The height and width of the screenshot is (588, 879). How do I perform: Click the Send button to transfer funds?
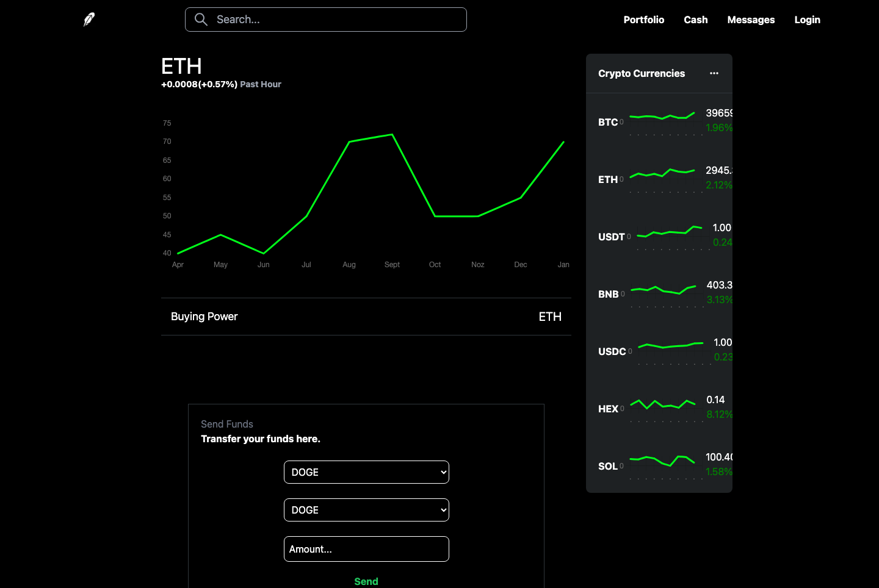[366, 581]
